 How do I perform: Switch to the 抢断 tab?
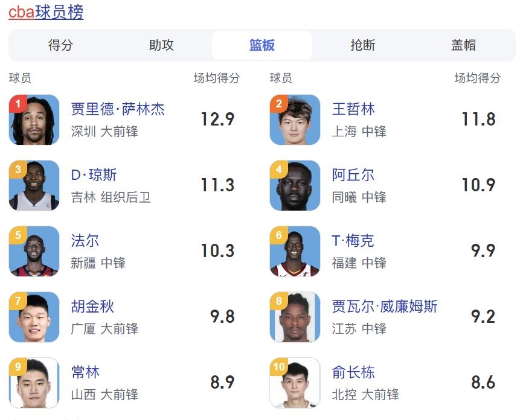363,45
